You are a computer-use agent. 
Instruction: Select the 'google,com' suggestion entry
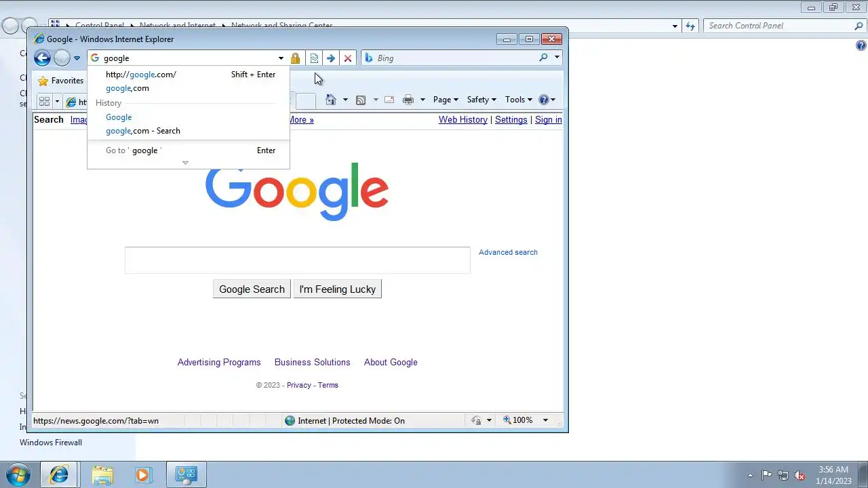tap(189, 88)
